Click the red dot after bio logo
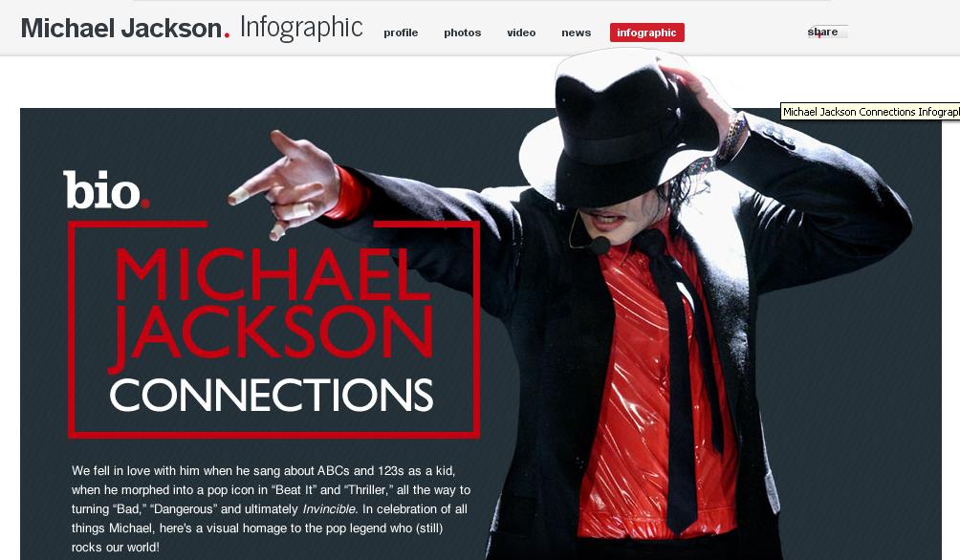This screenshot has width=960, height=560. click(145, 204)
